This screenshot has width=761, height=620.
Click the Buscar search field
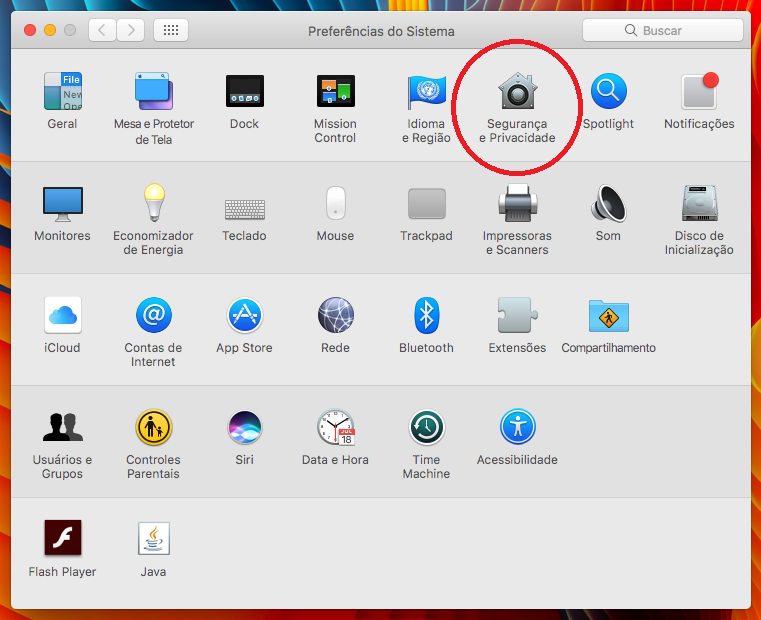coord(662,31)
